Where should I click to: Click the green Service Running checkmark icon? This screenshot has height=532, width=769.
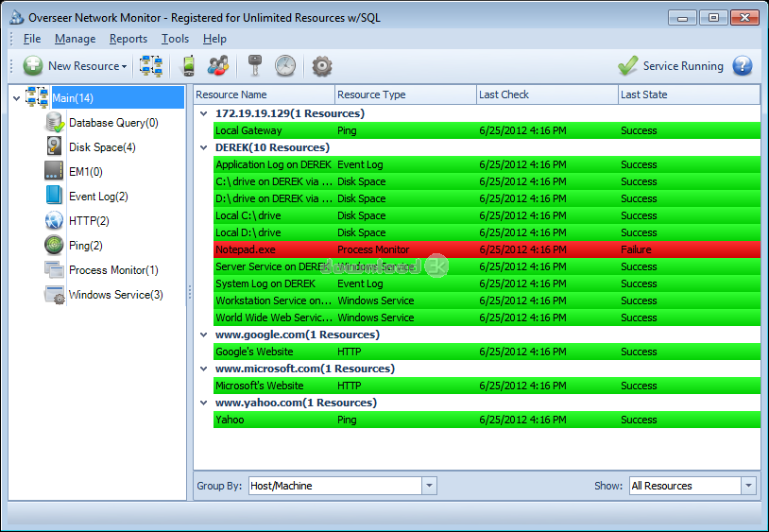coord(627,66)
